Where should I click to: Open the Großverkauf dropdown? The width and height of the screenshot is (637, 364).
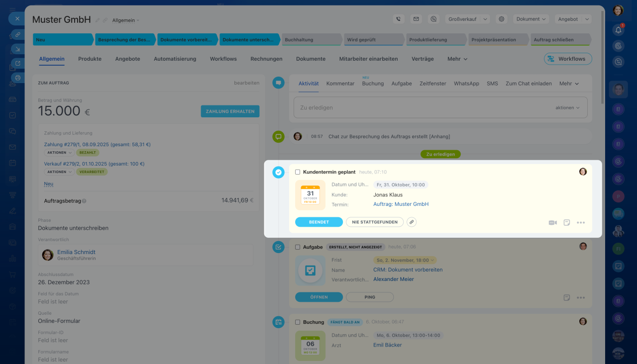point(468,19)
